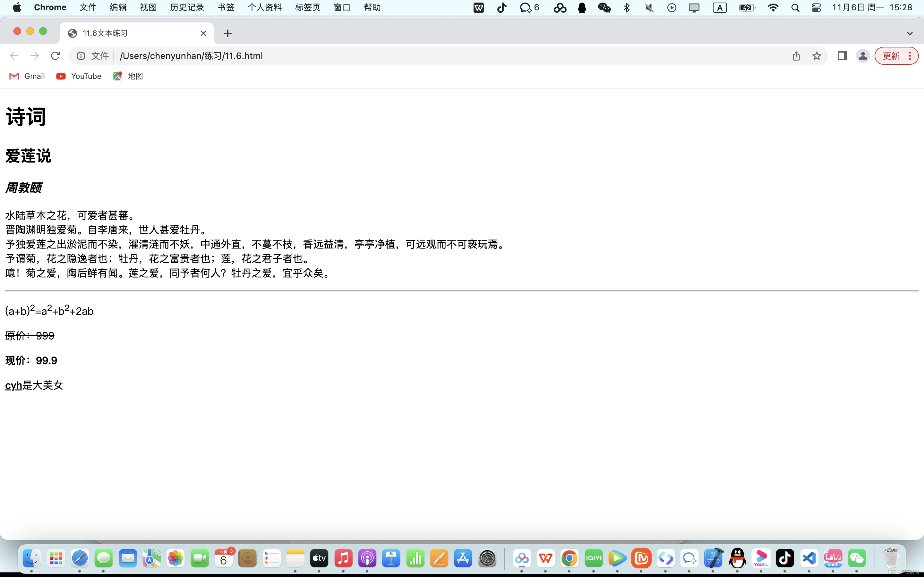Open the input source selector
The image size is (924, 577).
(x=720, y=8)
